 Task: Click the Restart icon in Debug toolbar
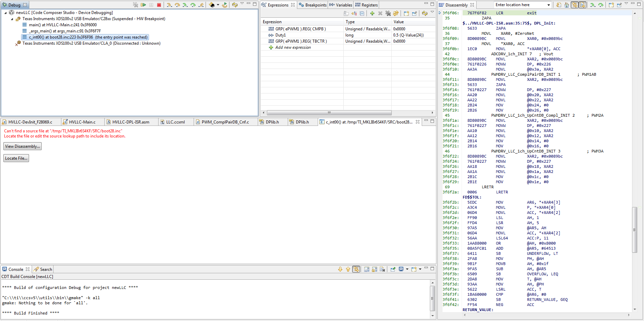[224, 5]
